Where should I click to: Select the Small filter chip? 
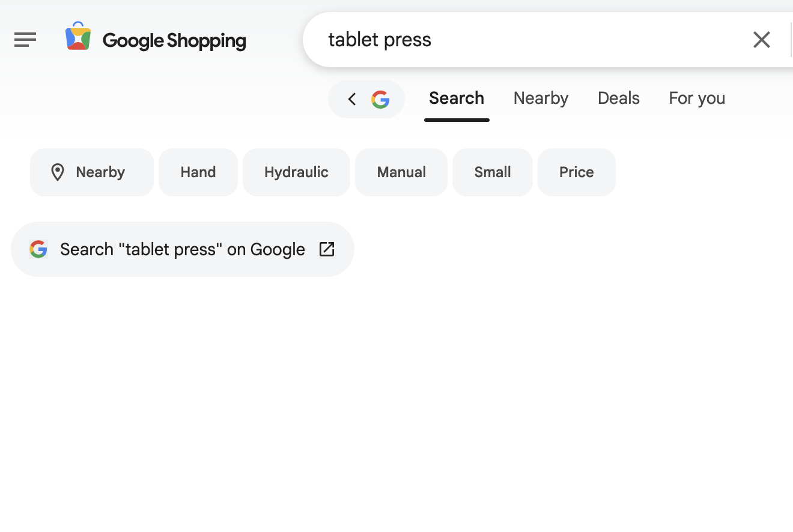click(493, 172)
